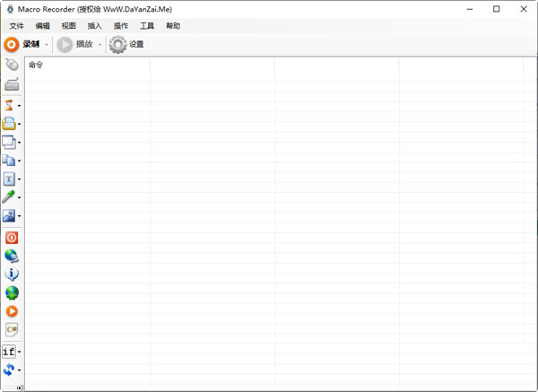Expand the dropdown arrow beside 录制
Viewport: 538px width, 392px height.
(47, 44)
